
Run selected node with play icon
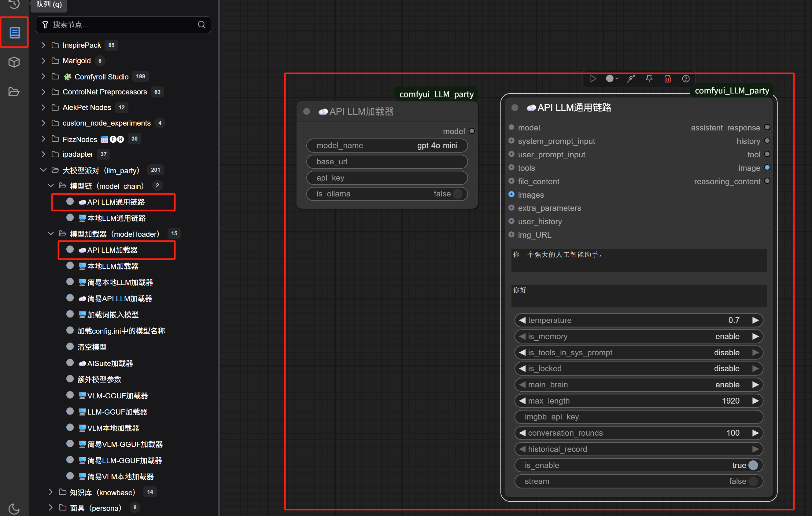click(x=593, y=79)
